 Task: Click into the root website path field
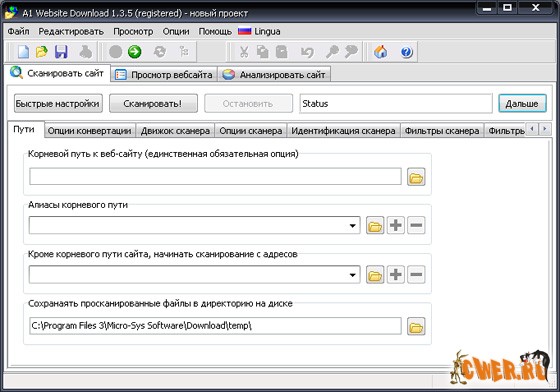[215, 176]
